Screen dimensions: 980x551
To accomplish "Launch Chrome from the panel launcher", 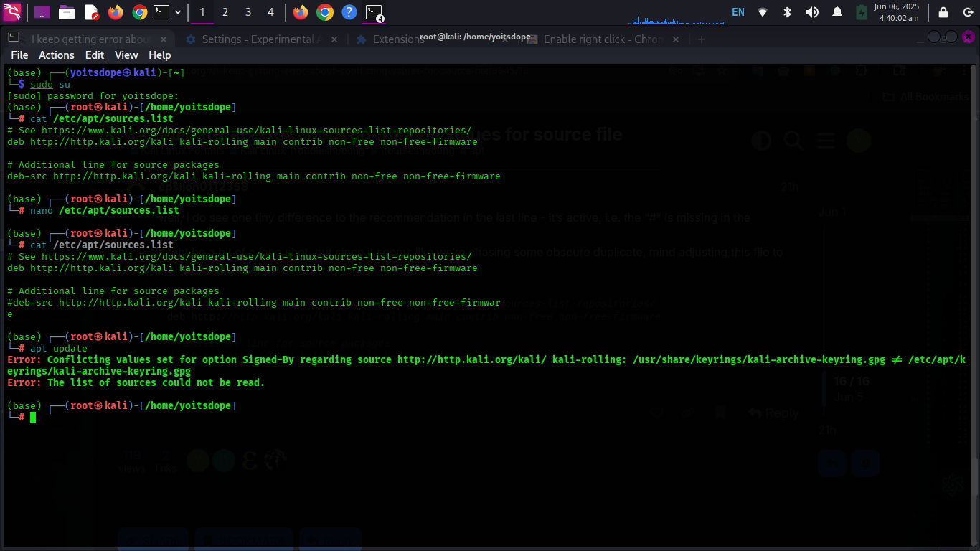I will tap(140, 11).
